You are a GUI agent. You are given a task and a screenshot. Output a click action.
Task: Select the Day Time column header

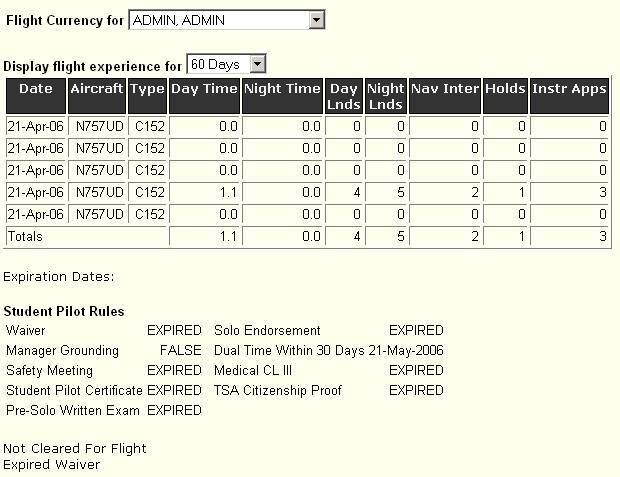click(204, 96)
